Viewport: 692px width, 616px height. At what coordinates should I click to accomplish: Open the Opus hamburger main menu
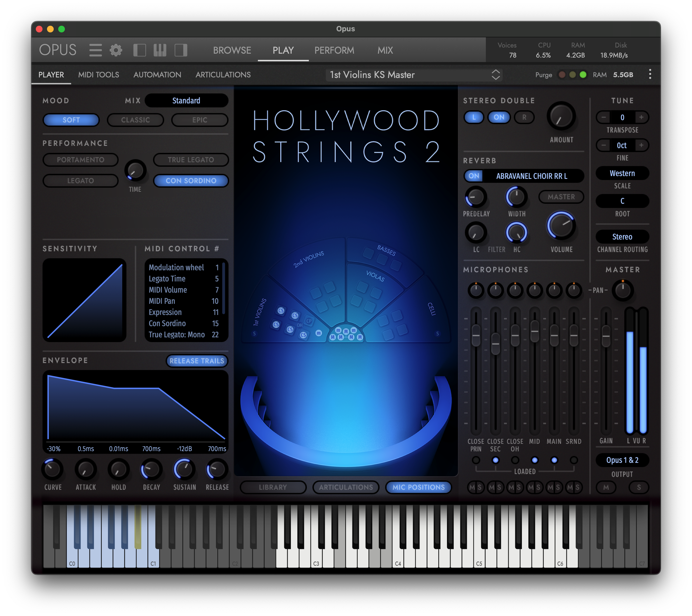(x=95, y=50)
